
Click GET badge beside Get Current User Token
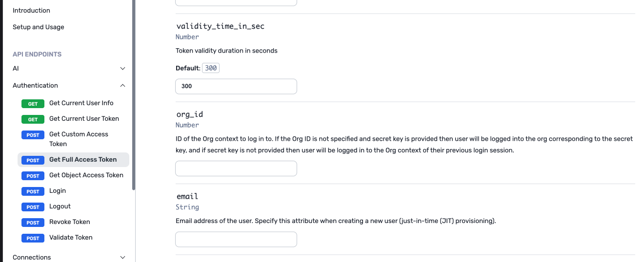tap(33, 119)
